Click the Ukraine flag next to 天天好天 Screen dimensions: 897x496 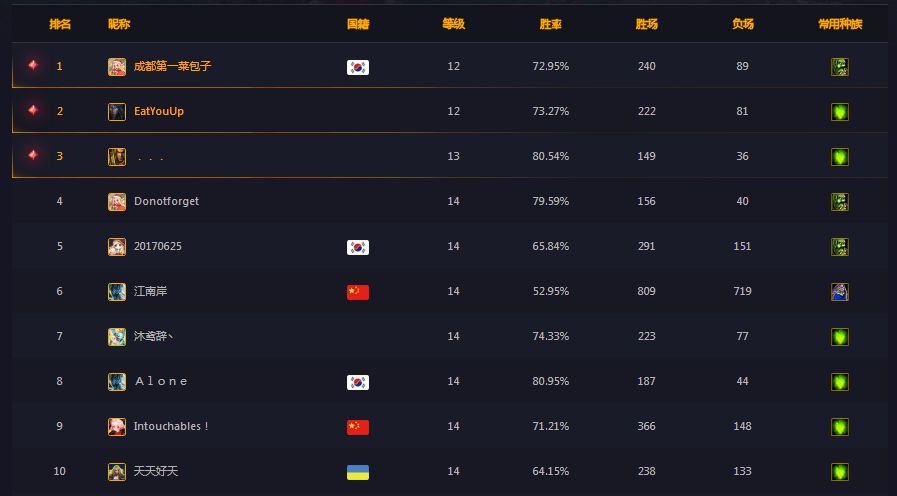coord(358,473)
